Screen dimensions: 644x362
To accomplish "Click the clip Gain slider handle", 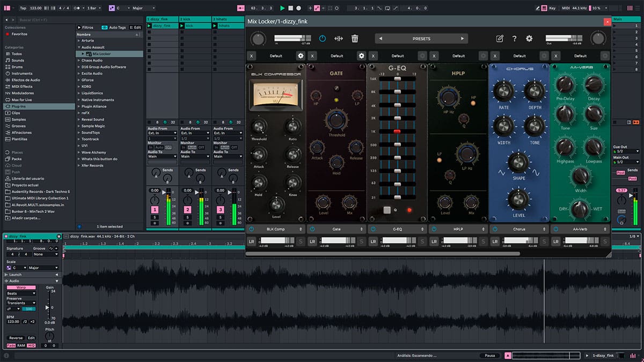I will click(47, 308).
